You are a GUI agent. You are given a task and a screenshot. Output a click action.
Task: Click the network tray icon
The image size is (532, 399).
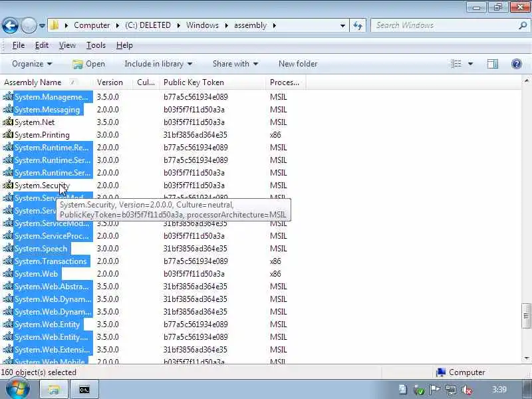[x=451, y=390]
